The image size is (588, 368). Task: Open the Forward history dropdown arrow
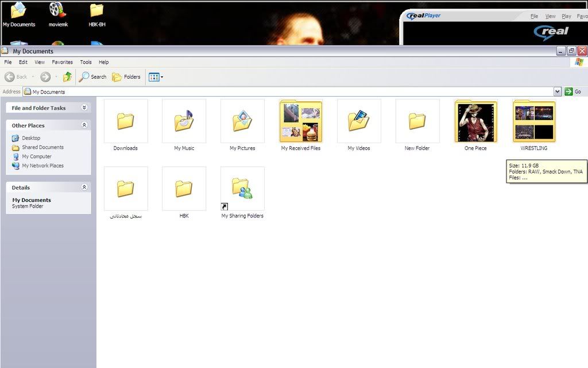tap(56, 77)
